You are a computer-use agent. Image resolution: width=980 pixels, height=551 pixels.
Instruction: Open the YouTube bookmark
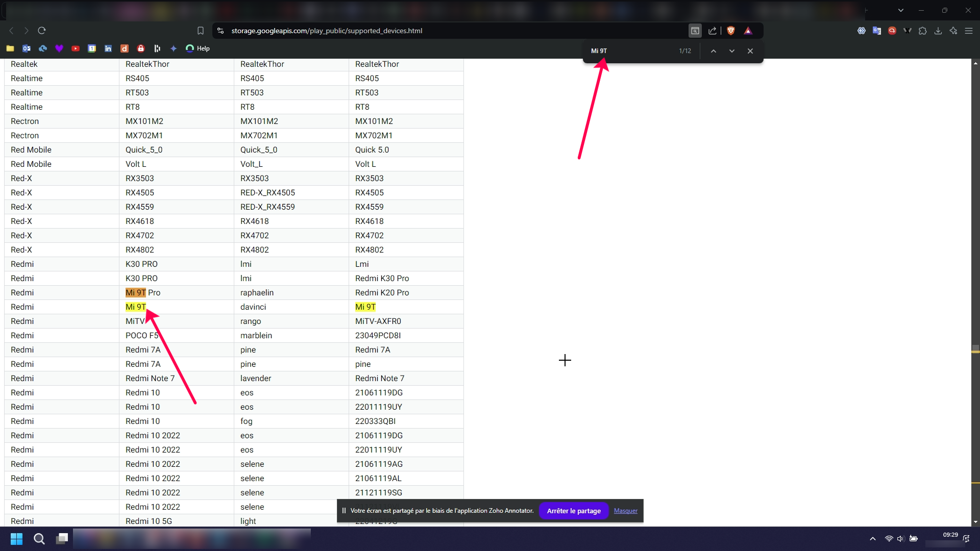[x=76, y=48]
